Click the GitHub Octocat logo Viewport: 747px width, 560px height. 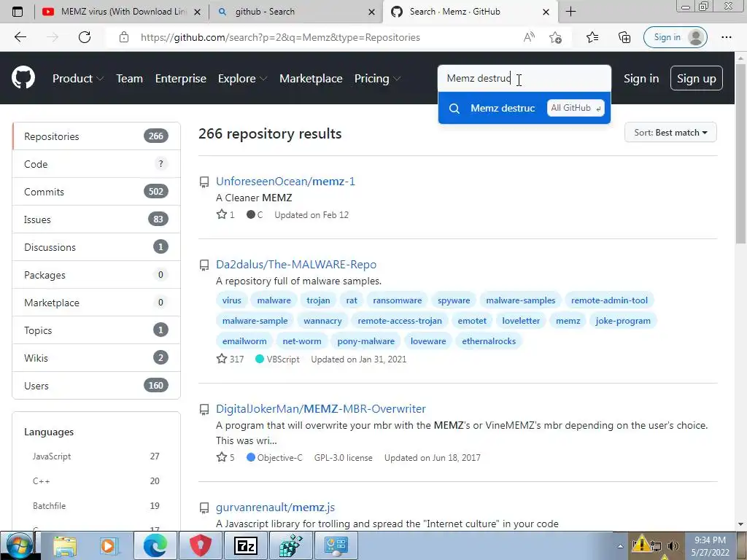(x=23, y=78)
